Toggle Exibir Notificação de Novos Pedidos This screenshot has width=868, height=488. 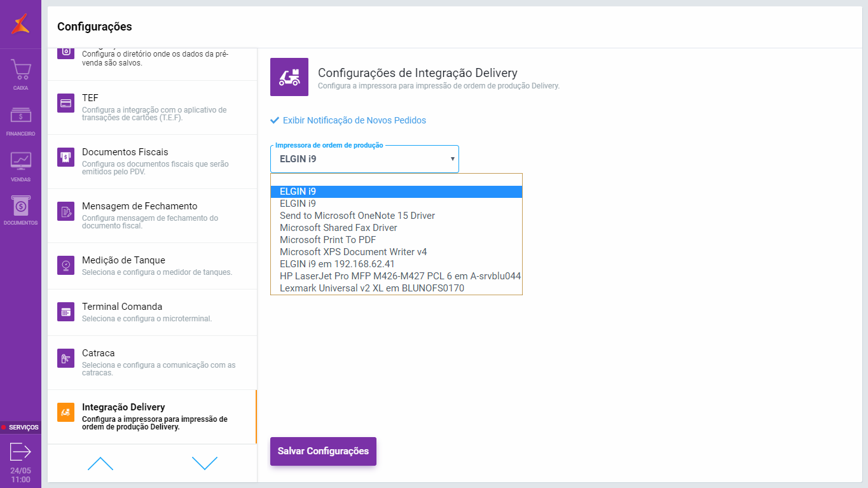point(348,120)
